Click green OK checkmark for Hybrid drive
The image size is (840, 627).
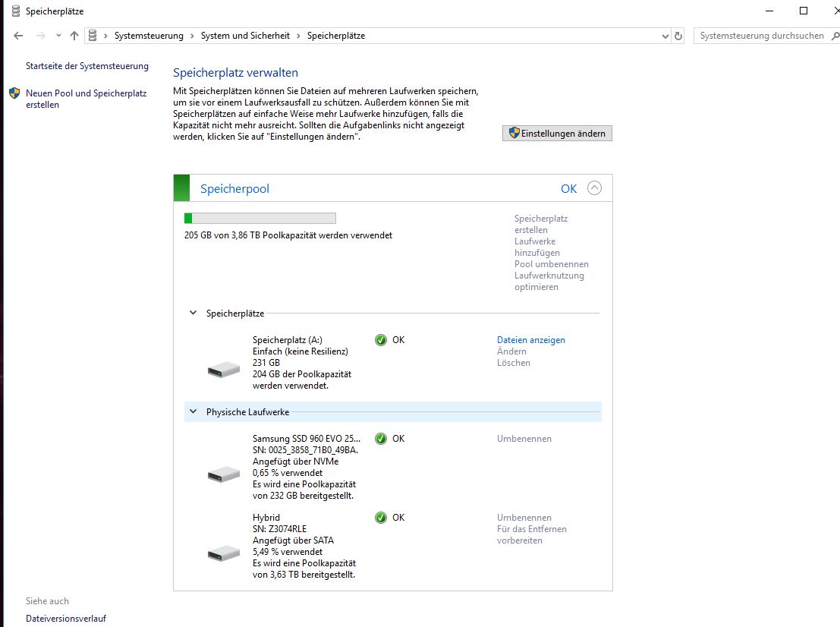[x=381, y=518]
